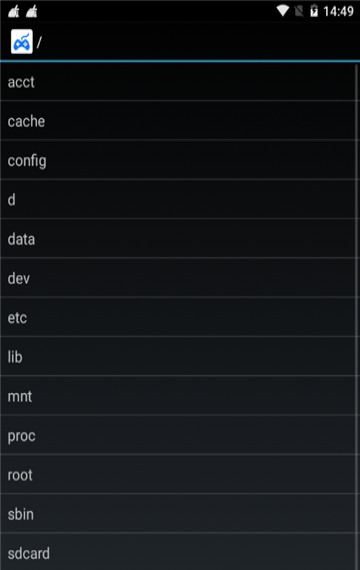
Task: Tap the Wi-Fi signal status icon
Action: pos(283,11)
